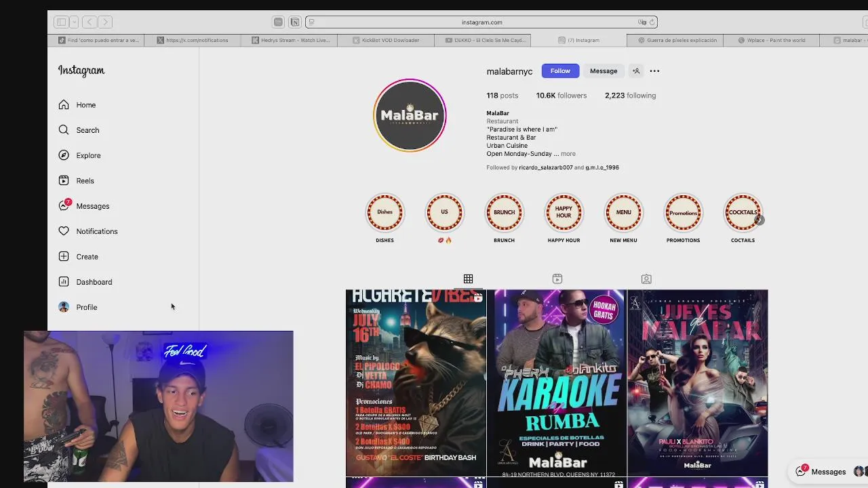Click the similar accounts suggestion icon
The width and height of the screenshot is (868, 488).
tap(636, 70)
